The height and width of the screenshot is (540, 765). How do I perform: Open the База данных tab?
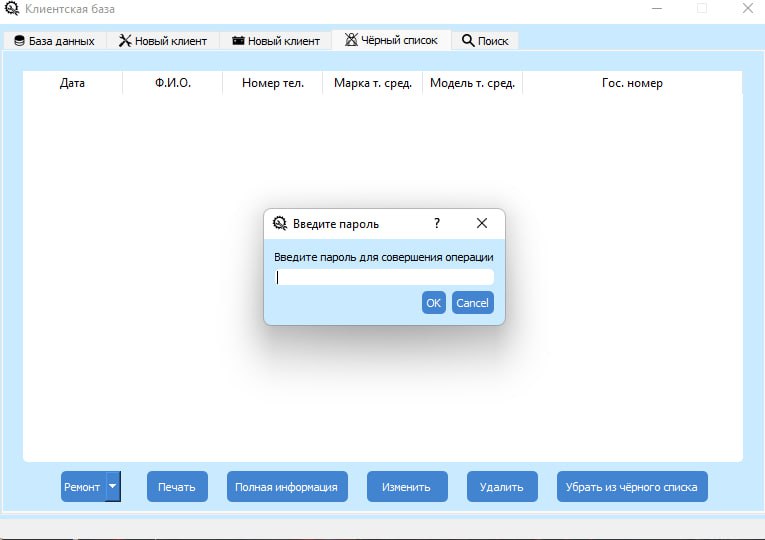click(x=55, y=40)
